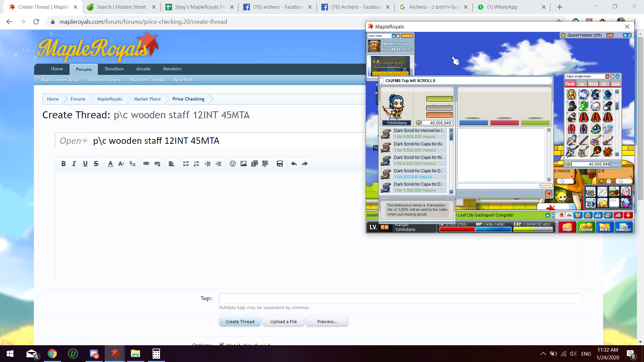The height and width of the screenshot is (362, 644).
Task: Open the text color picker
Action: pyautogui.click(x=110, y=164)
